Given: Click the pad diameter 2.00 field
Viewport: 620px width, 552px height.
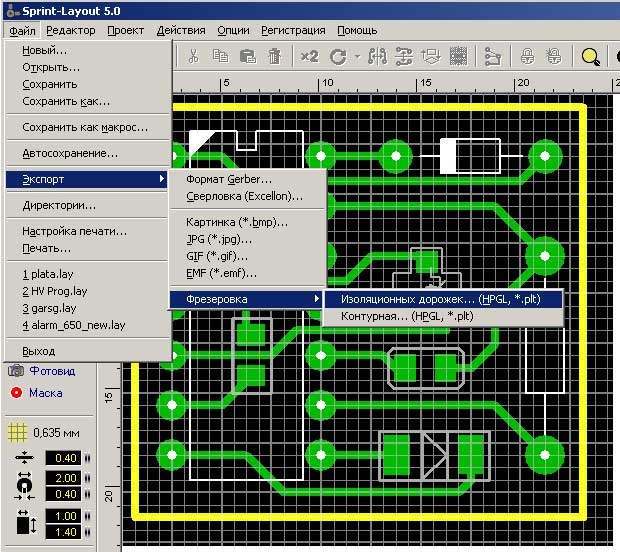Looking at the screenshot, I should [64, 478].
